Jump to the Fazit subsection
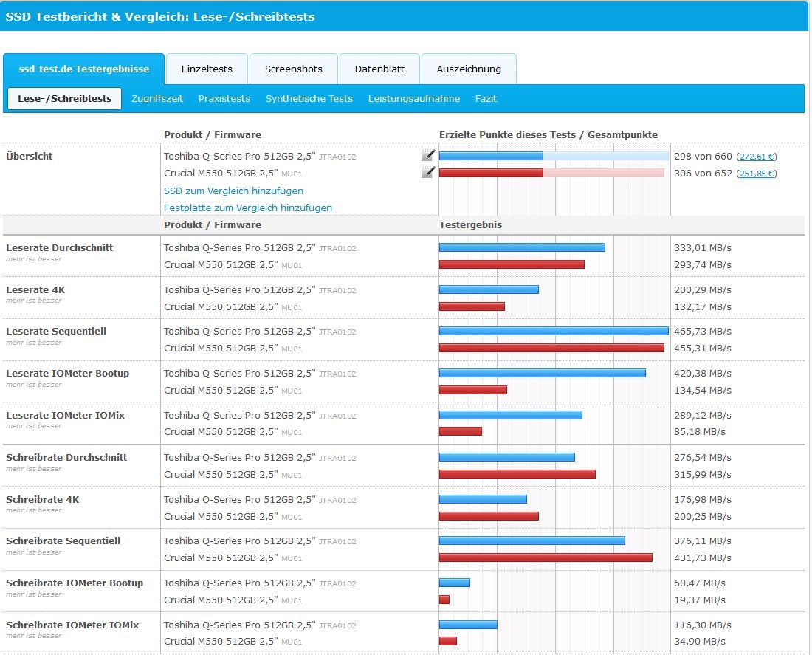This screenshot has height=655, width=812. pos(486,99)
